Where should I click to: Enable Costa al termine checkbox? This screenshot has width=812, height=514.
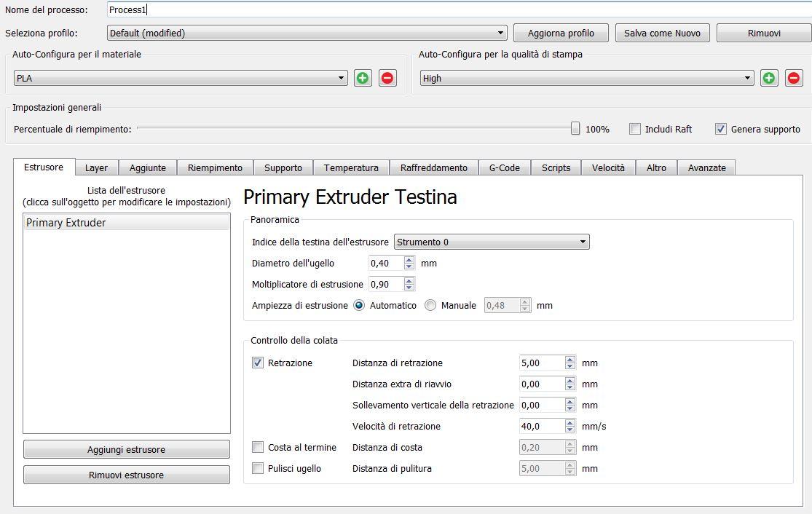click(258, 447)
